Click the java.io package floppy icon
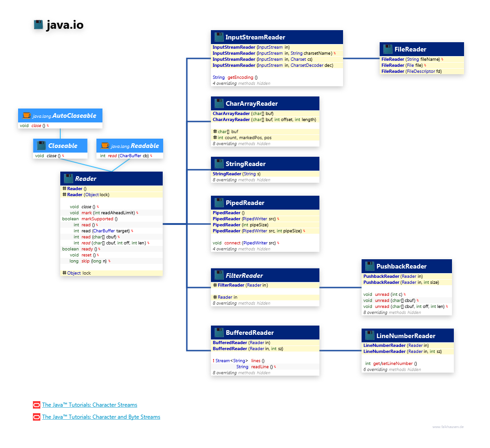Image resolution: width=490 pixels, height=448 pixels. [38, 25]
